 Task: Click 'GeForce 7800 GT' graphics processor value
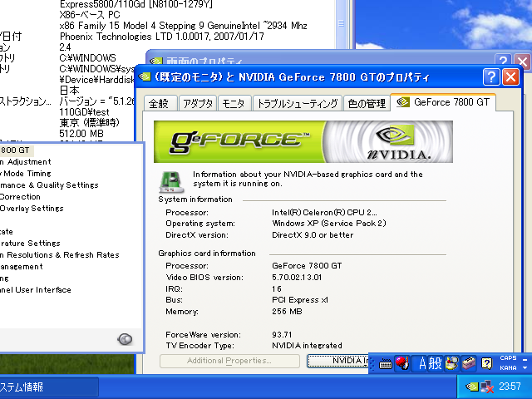click(307, 266)
